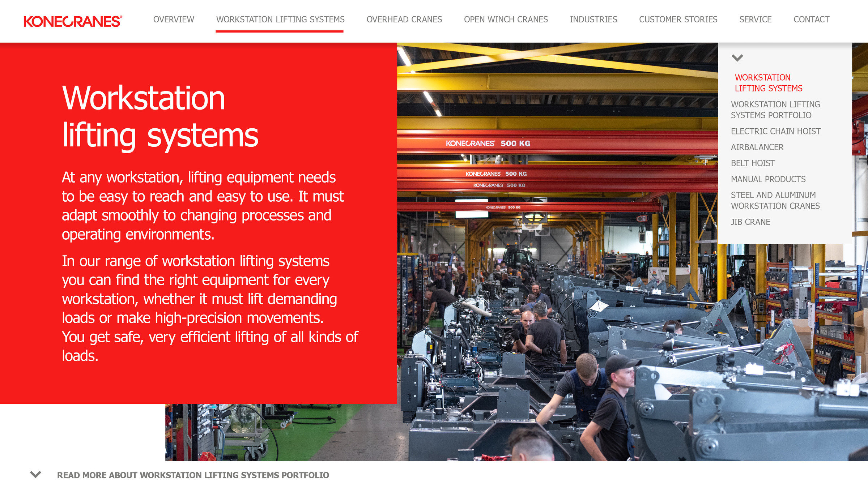Screen dimensions: 868x488
Task: Select Workstation Lifting Systems in top navigation
Action: point(280,20)
